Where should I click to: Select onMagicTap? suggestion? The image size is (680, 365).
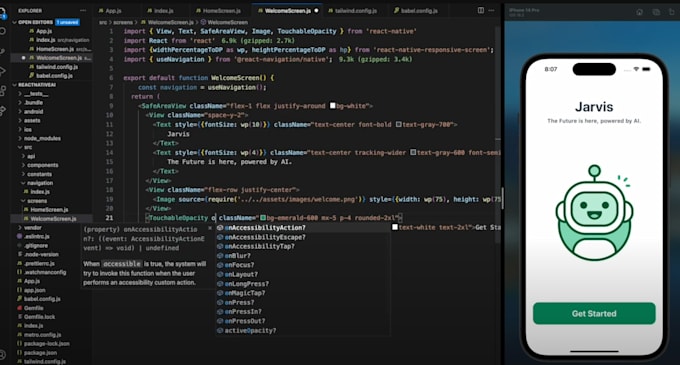pos(303,293)
